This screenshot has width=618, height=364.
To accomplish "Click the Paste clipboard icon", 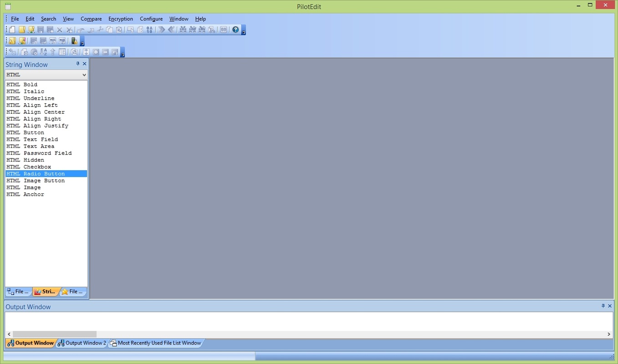I will click(x=119, y=30).
